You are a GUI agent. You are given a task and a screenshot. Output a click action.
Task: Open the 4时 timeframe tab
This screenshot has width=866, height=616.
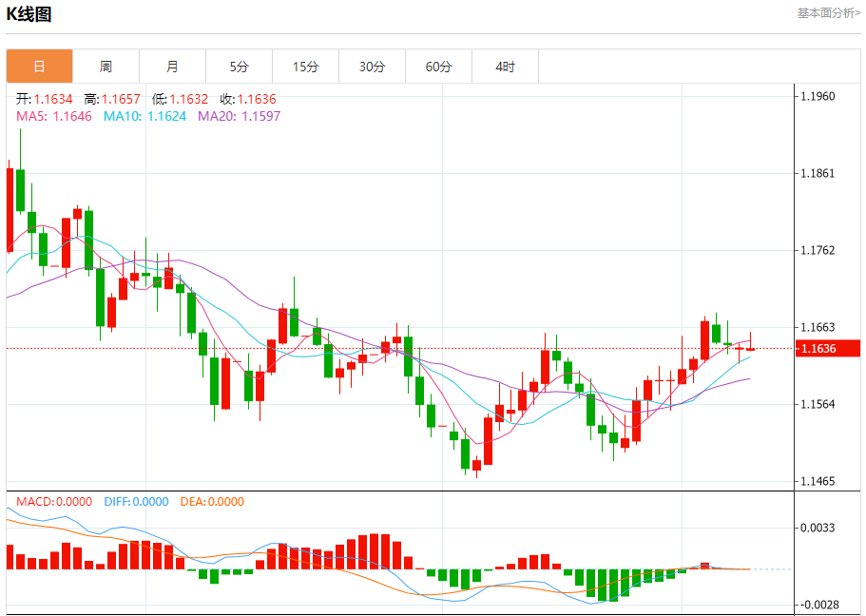pyautogui.click(x=505, y=67)
